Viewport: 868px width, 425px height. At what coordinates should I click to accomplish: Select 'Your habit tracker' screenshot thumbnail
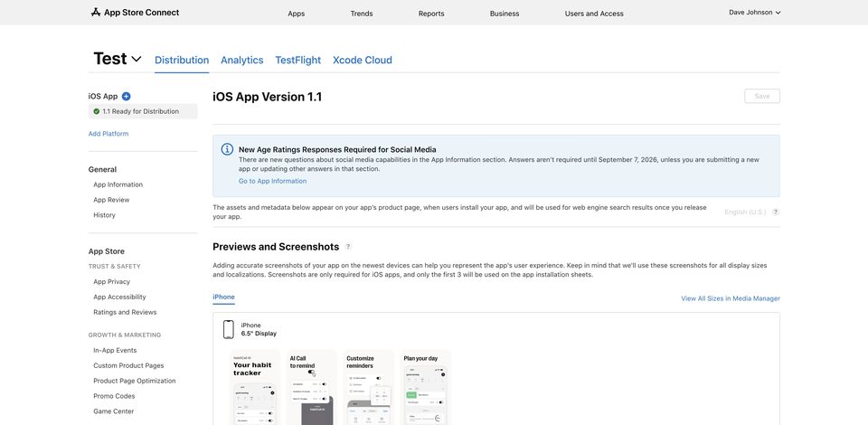(x=255, y=387)
